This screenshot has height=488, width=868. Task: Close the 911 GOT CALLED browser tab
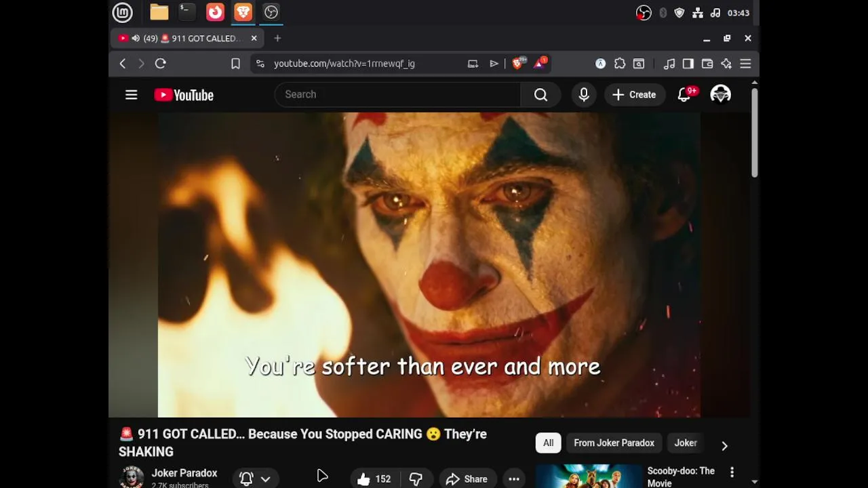[x=254, y=39]
